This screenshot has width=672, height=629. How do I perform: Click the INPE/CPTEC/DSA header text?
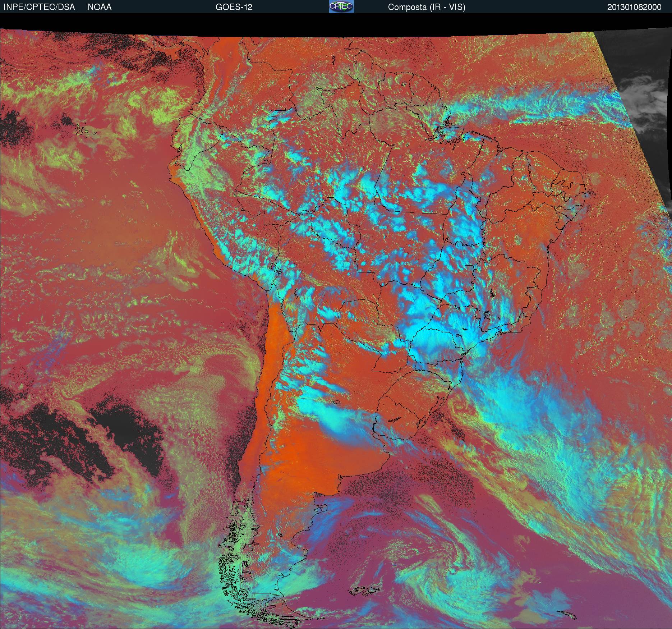point(39,7)
